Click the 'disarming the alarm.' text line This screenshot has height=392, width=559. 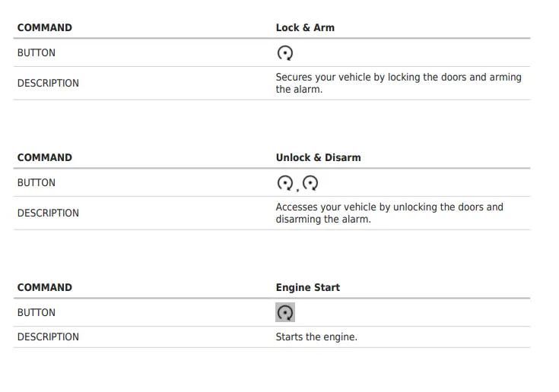[x=323, y=220]
